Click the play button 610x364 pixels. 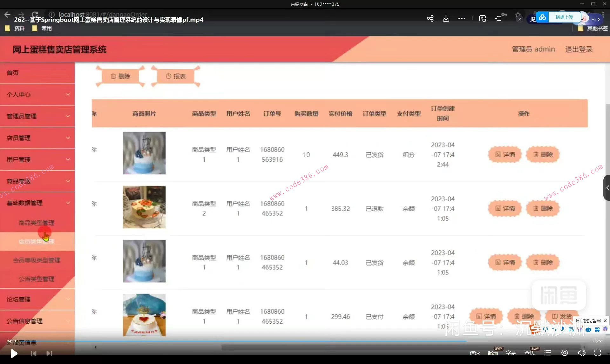coord(14,353)
